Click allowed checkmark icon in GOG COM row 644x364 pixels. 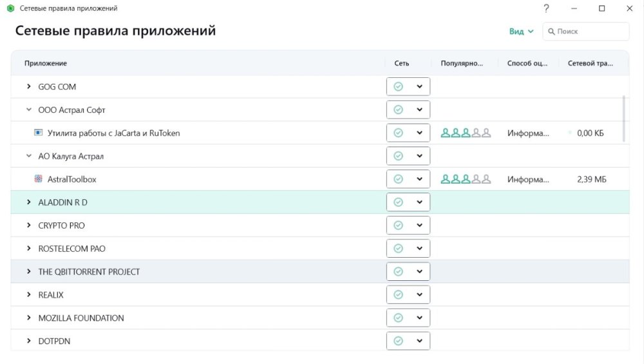coord(398,86)
